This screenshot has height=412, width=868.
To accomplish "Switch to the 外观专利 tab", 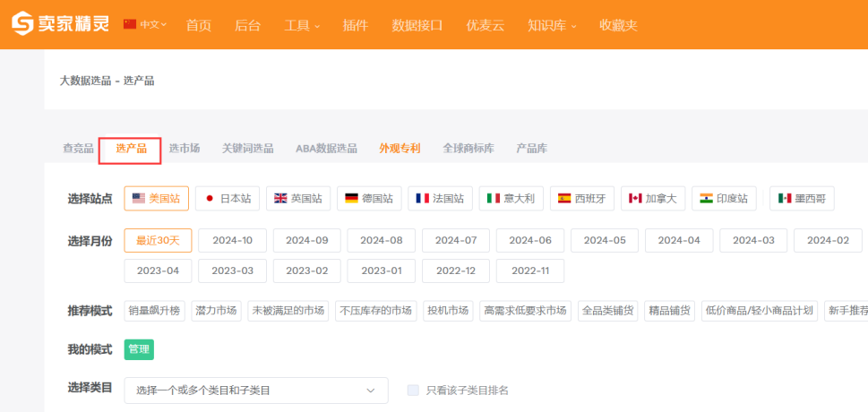I will (x=400, y=149).
